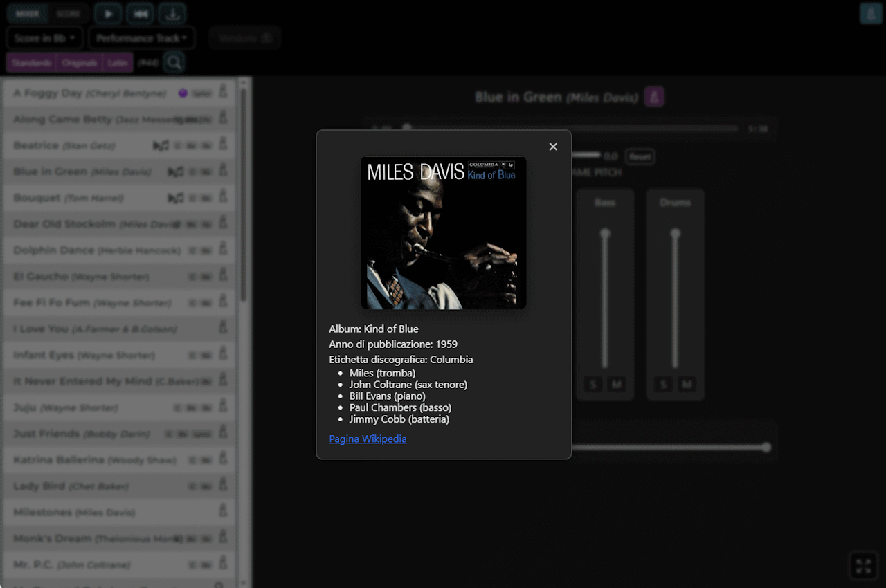The width and height of the screenshot is (886, 588).
Task: Rewind the track to the beginning
Action: tap(140, 14)
